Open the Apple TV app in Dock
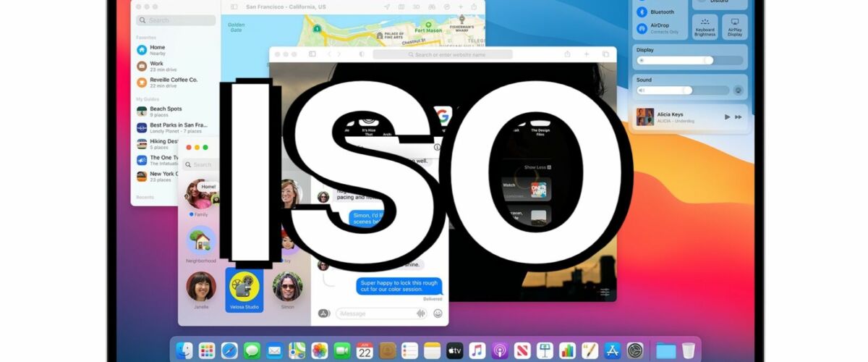The image size is (868, 362). tap(455, 351)
